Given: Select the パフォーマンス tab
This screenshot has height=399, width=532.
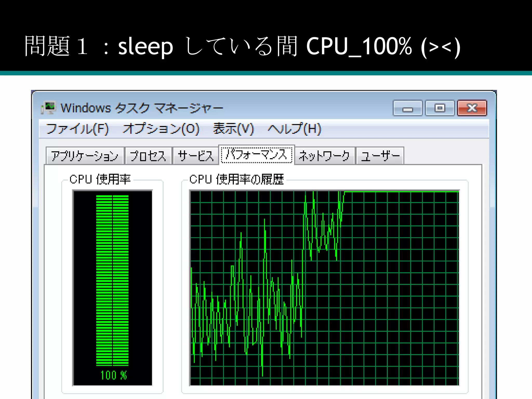Looking at the screenshot, I should pos(257,155).
